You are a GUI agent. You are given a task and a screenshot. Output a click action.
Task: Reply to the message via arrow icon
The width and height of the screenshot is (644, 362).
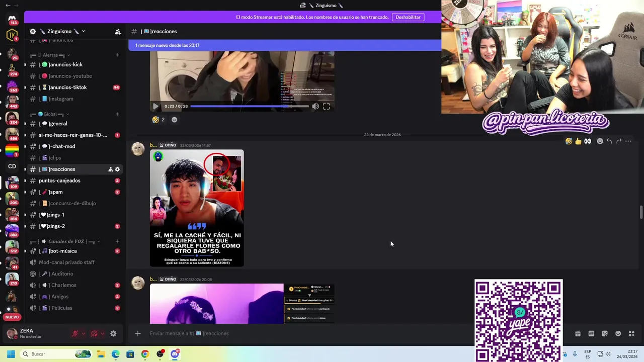point(609,141)
